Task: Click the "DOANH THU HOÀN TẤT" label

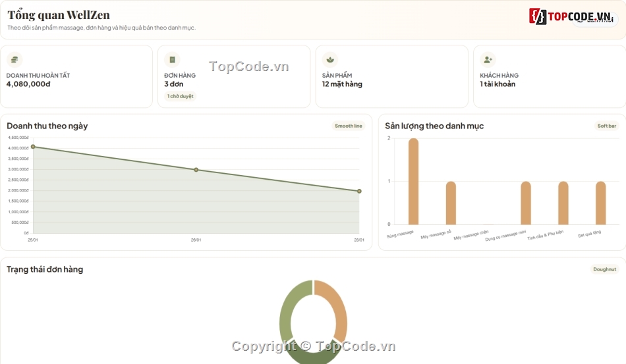Action: pyautogui.click(x=38, y=75)
